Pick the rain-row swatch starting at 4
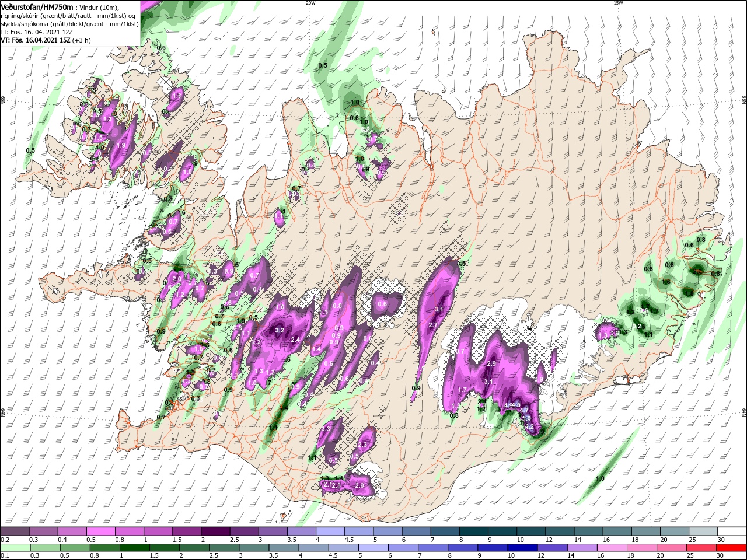 [314, 548]
